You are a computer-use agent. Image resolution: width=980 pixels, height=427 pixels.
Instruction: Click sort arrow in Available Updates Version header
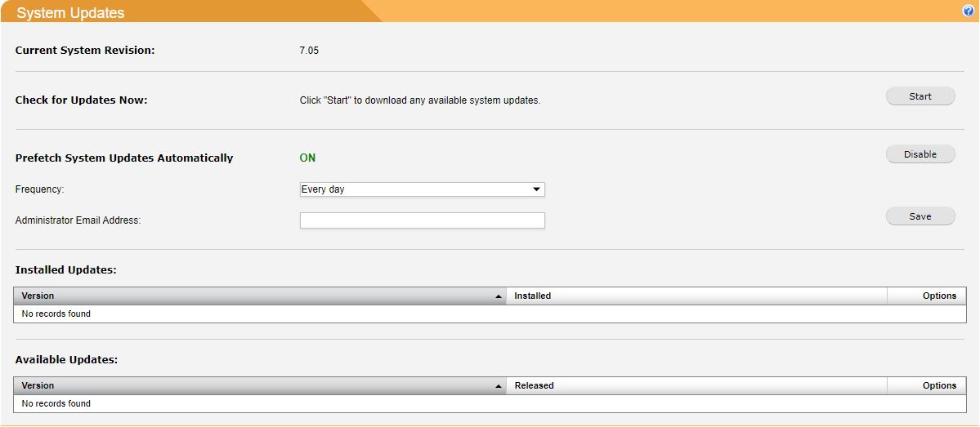(x=498, y=386)
